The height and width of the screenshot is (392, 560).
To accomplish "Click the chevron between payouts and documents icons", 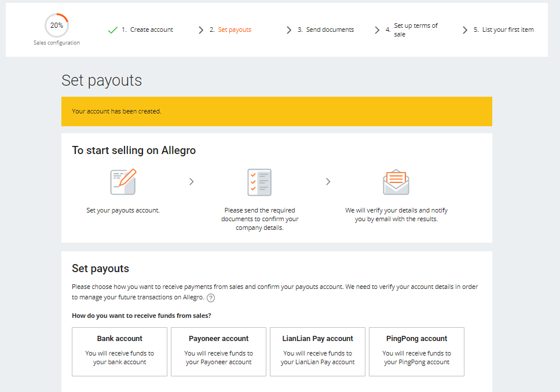I will pyautogui.click(x=192, y=182).
